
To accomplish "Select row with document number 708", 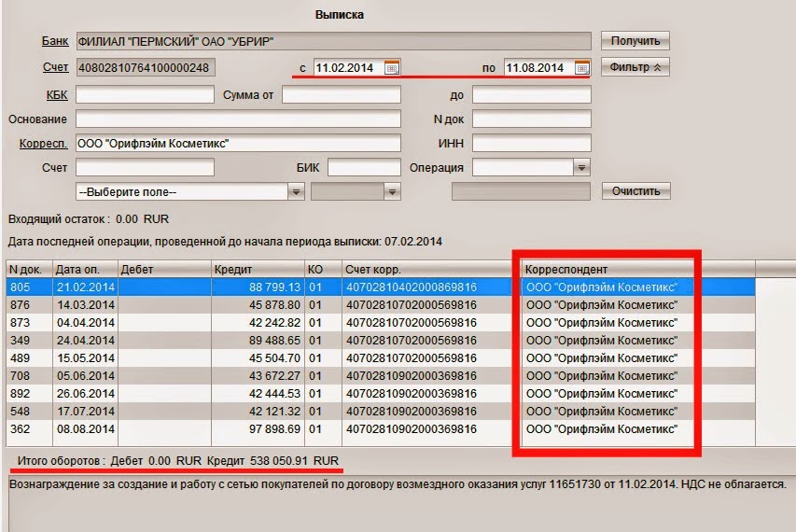I will [381, 375].
